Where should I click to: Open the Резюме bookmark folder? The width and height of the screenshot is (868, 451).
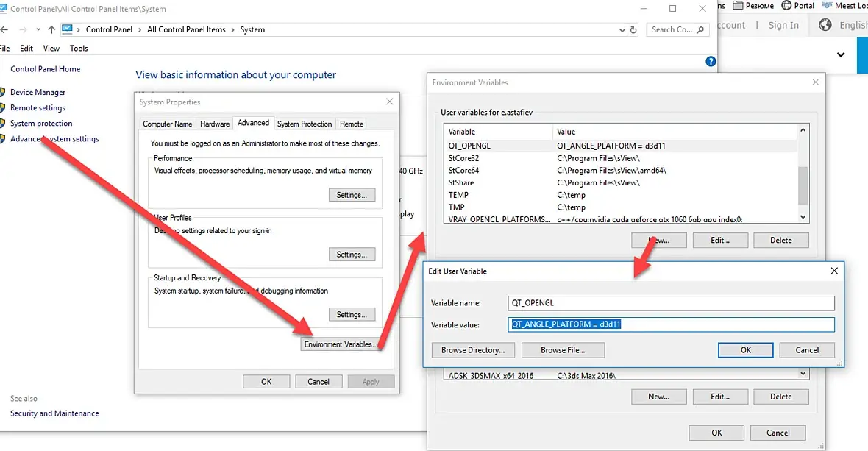point(753,6)
